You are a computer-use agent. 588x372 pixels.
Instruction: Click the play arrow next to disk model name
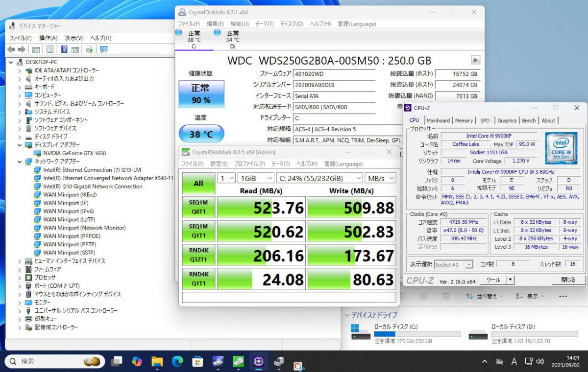pyautogui.click(x=475, y=60)
